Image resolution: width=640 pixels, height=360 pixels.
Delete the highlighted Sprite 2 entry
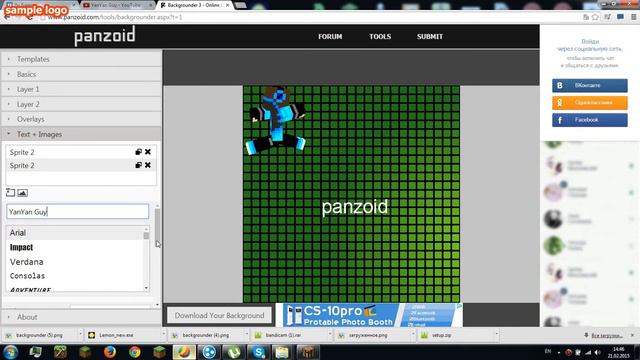[148, 165]
